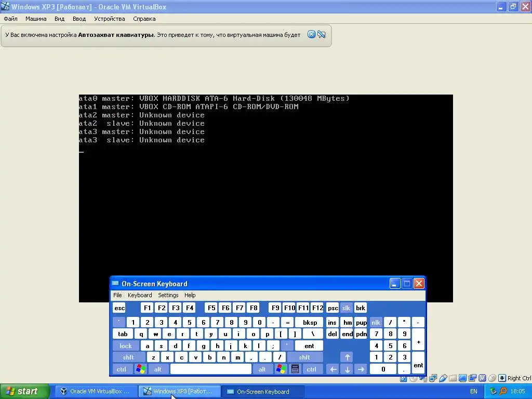Toggle the right alt key
The image size is (532, 399).
[x=262, y=369]
